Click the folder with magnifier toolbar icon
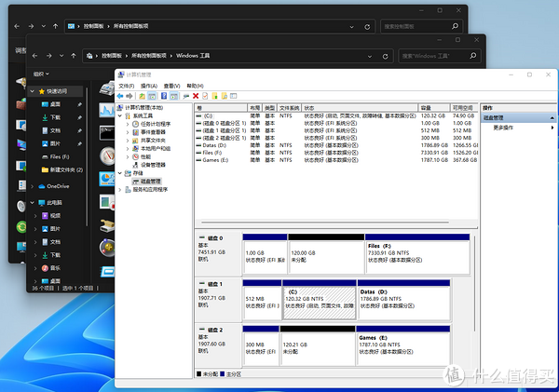The image size is (559, 392). click(224, 96)
